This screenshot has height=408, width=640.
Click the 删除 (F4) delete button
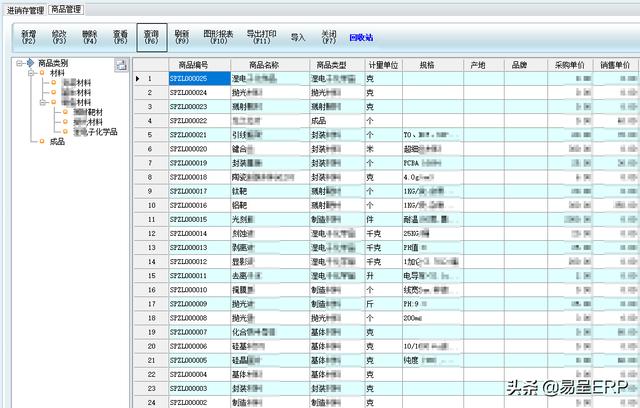coord(89,37)
